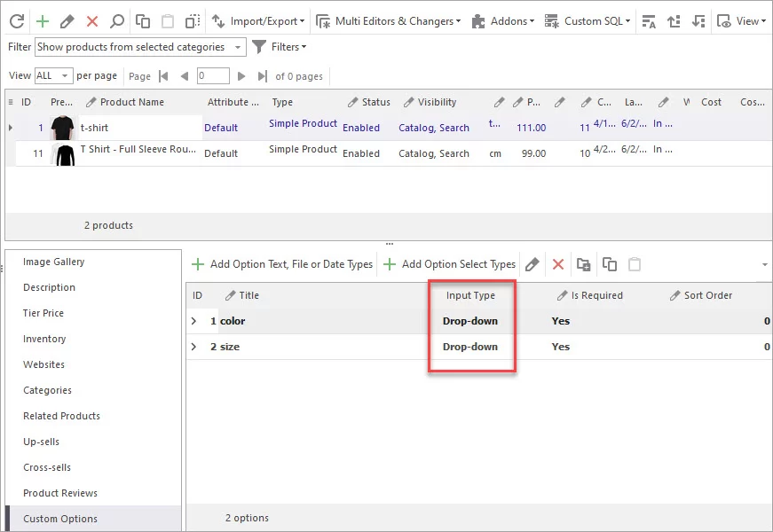This screenshot has height=532, width=773.
Task: Open the View menu
Action: [742, 21]
